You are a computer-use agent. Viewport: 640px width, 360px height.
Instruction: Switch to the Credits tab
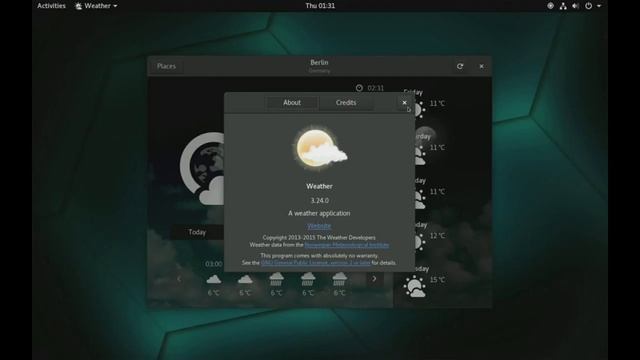coord(346,103)
